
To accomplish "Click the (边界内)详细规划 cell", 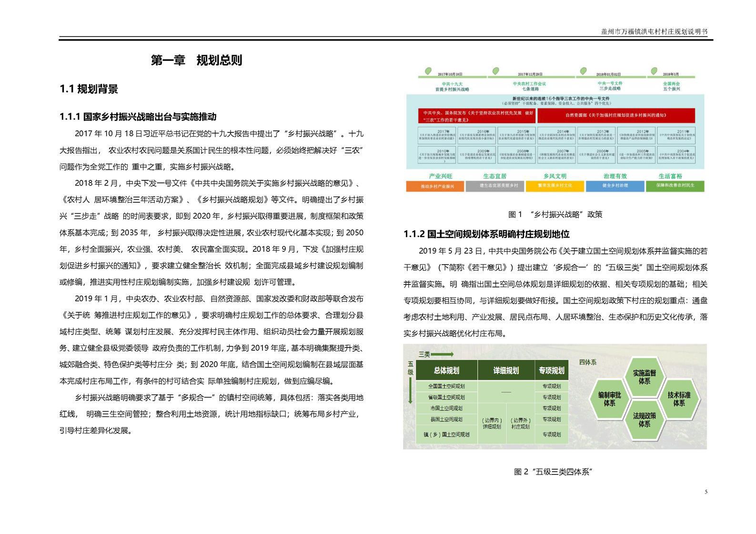I will tap(492, 424).
